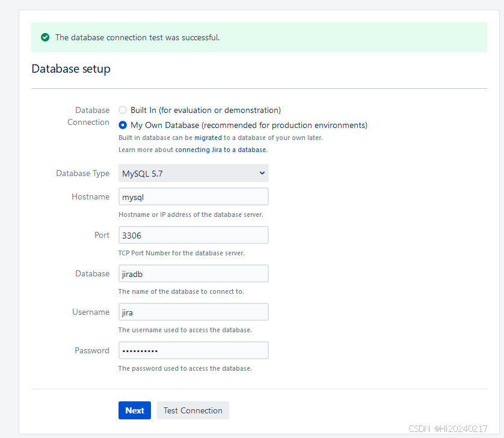Focus the Port input field
The width and height of the screenshot is (504, 438).
coord(194,235)
